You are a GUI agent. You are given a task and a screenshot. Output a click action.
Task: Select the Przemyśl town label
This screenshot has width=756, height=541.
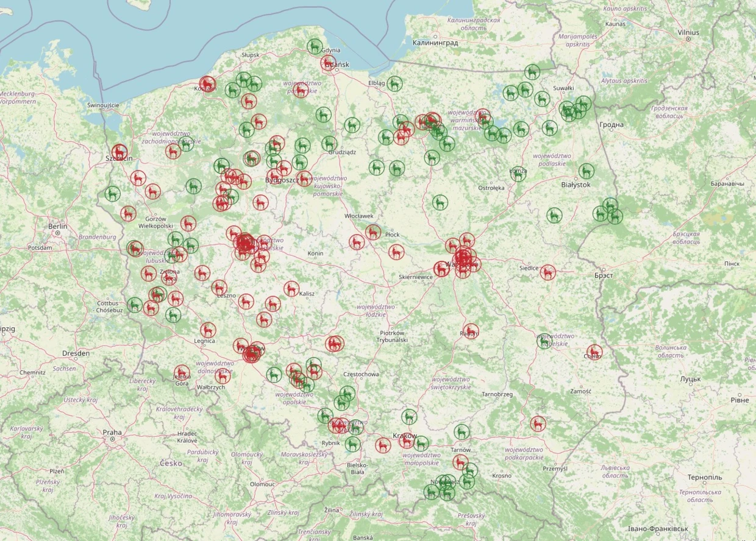click(555, 469)
